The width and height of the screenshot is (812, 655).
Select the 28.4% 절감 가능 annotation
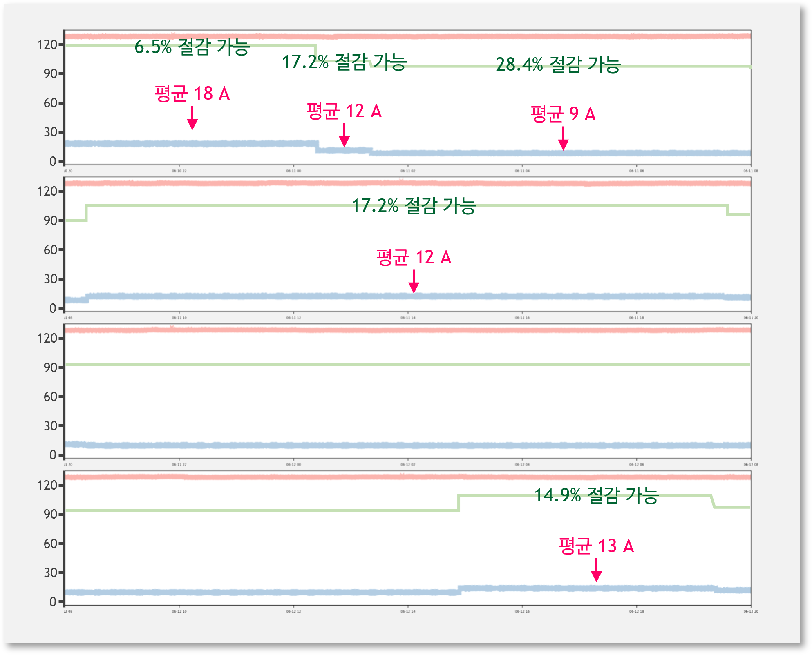(x=558, y=65)
